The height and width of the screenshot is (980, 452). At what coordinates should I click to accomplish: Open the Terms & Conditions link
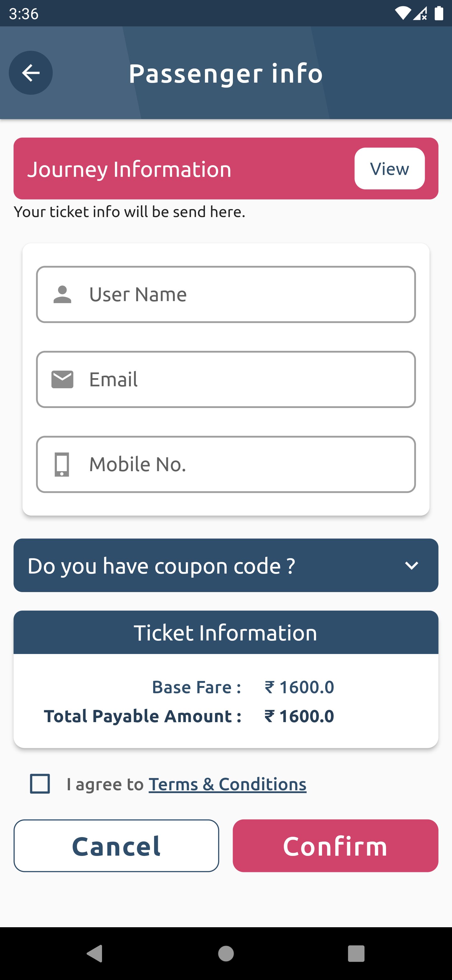pos(227,784)
